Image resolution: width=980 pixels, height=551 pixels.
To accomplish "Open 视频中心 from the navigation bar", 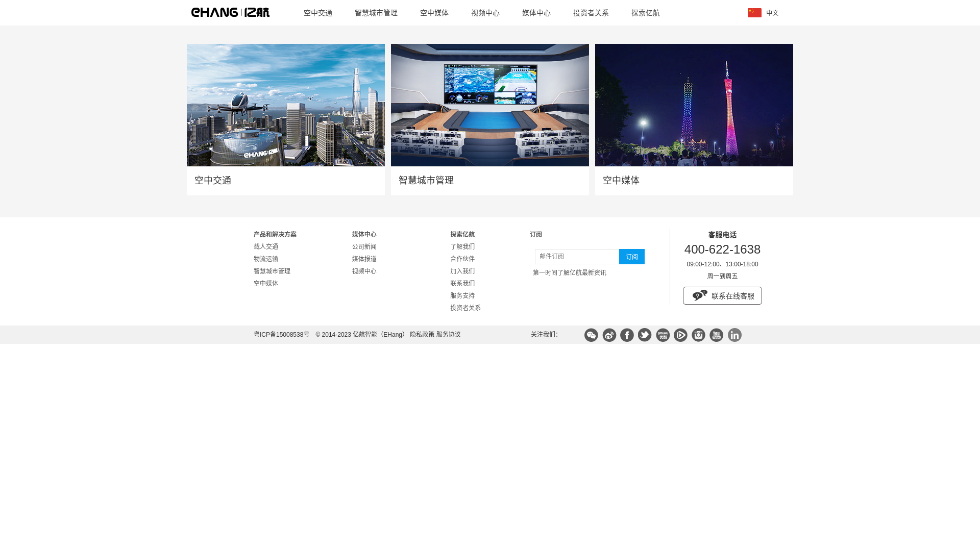I will 485,13.
